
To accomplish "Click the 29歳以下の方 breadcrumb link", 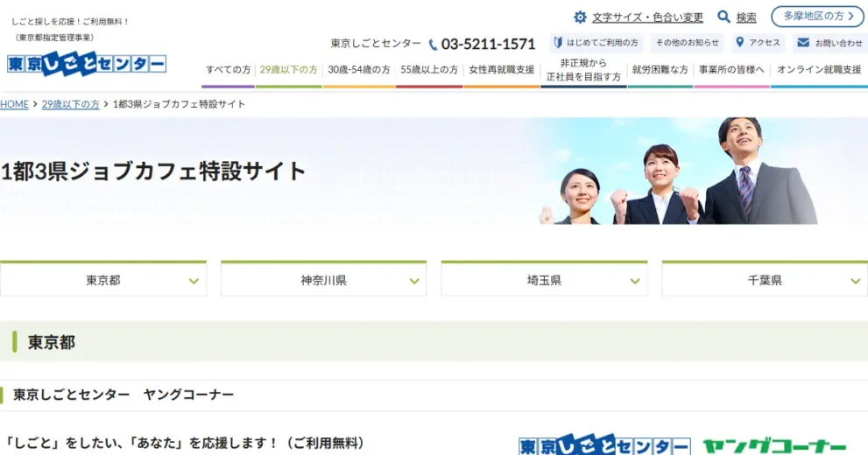I will pyautogui.click(x=70, y=104).
